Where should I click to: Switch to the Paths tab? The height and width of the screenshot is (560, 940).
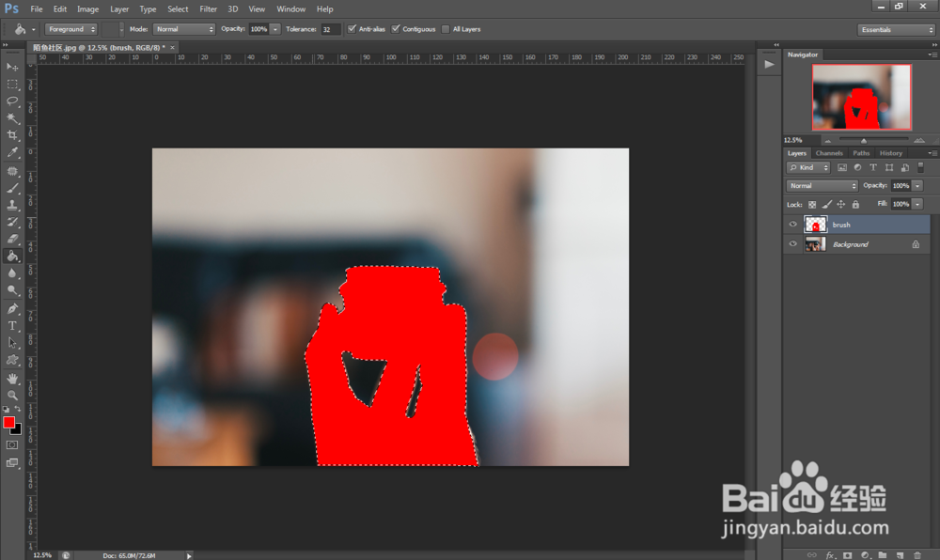tap(861, 153)
